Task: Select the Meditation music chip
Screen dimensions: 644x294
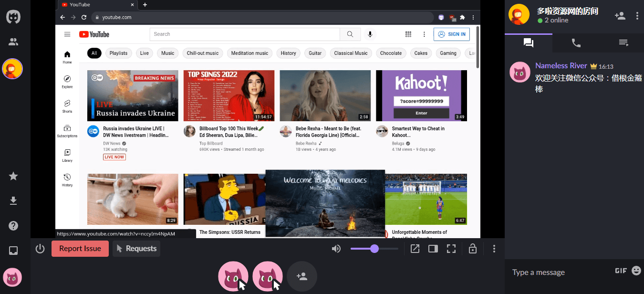Action: point(250,53)
